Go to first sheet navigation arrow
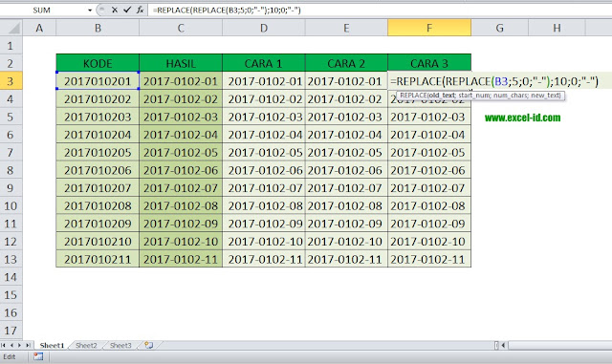This screenshot has width=612, height=364. click(4, 345)
